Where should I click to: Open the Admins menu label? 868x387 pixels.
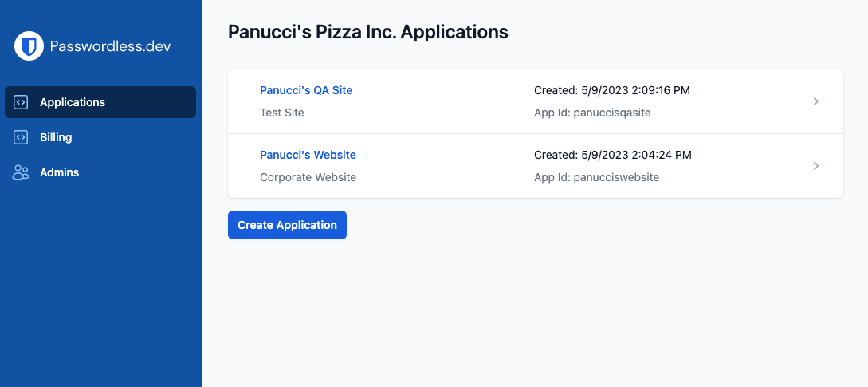pyautogui.click(x=60, y=172)
